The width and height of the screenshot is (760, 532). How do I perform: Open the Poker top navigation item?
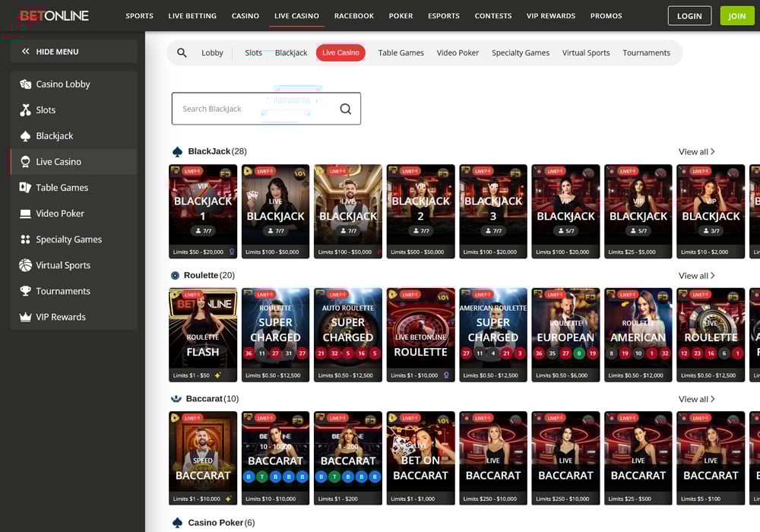[x=401, y=16]
